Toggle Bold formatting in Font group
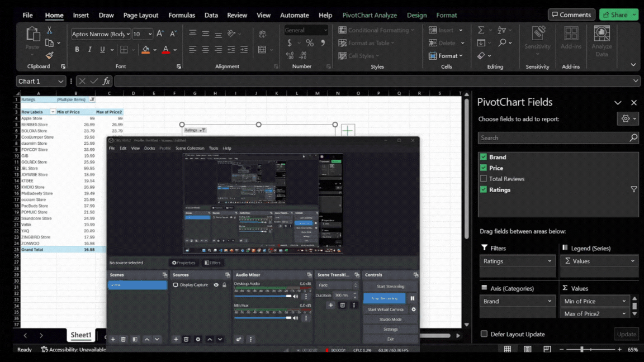The height and width of the screenshot is (362, 644). pos(77,50)
